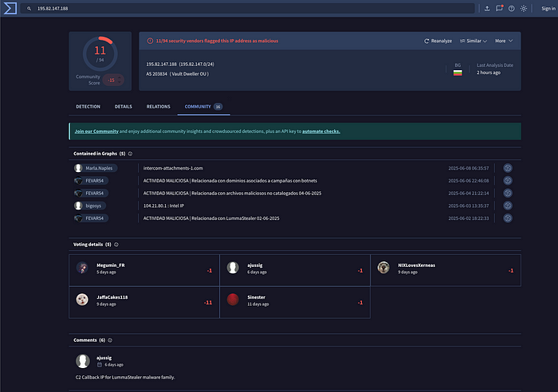Select the COMMUNITY tab
The image size is (558, 392).
(203, 107)
